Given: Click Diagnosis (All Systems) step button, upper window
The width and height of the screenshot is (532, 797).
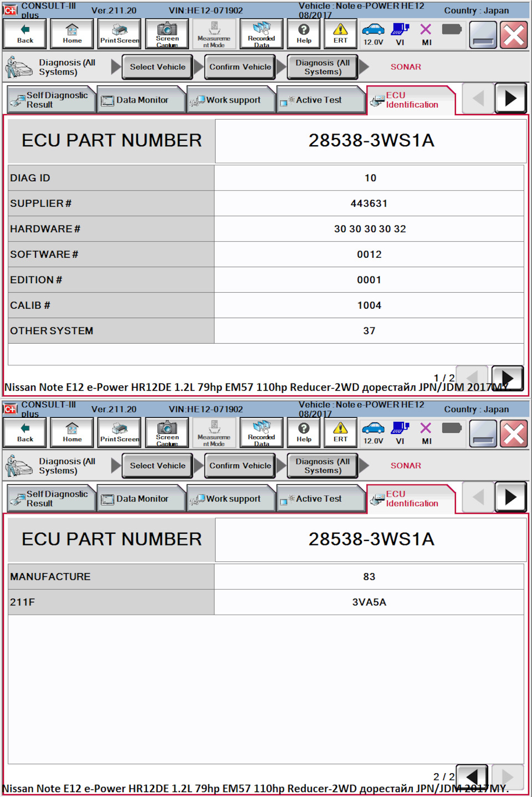Looking at the screenshot, I should [323, 67].
